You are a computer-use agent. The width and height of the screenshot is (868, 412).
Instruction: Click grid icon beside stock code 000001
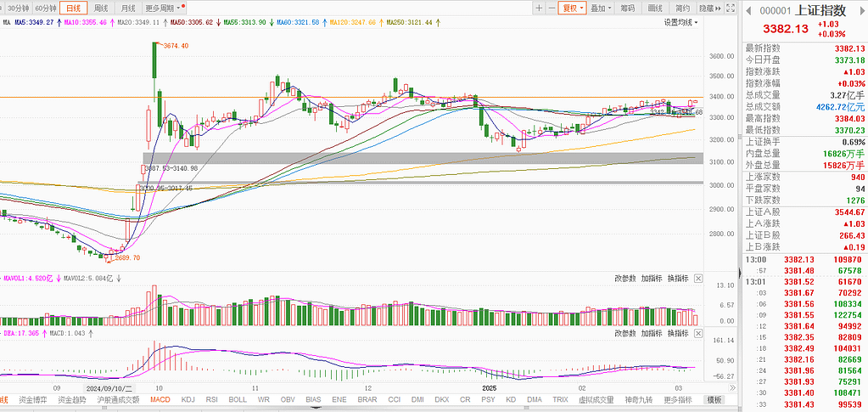coord(748,10)
